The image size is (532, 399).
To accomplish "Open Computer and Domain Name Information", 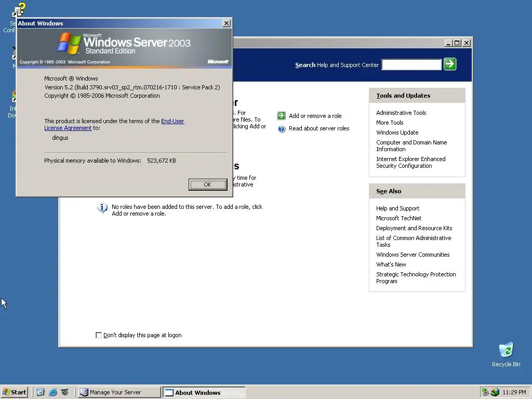I will [411, 145].
